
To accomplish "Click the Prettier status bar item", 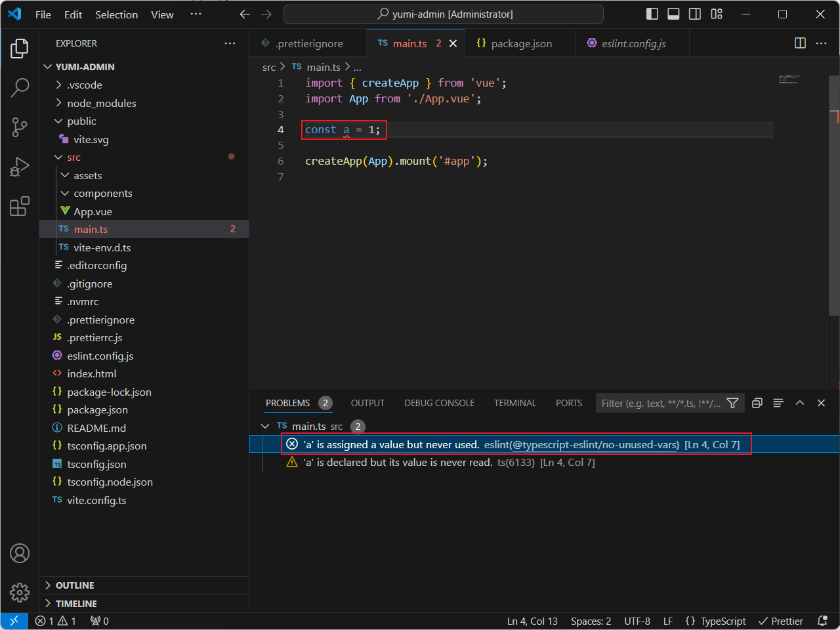I will [x=781, y=621].
